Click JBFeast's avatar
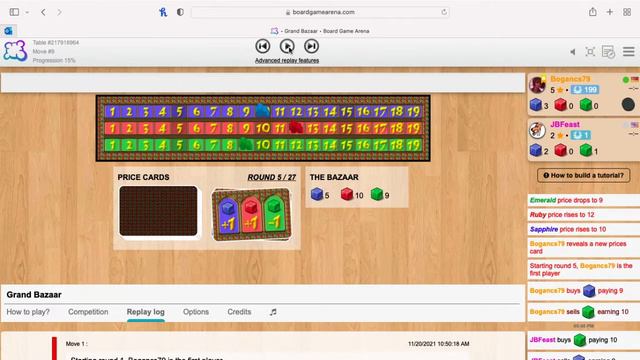This screenshot has width=640, height=360. point(538,130)
